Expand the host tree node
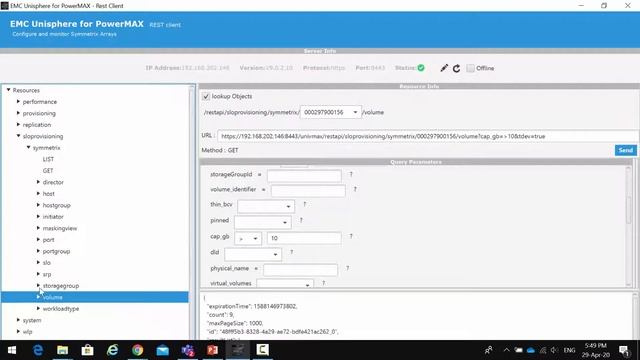The height and width of the screenshot is (360, 640). tap(38, 193)
